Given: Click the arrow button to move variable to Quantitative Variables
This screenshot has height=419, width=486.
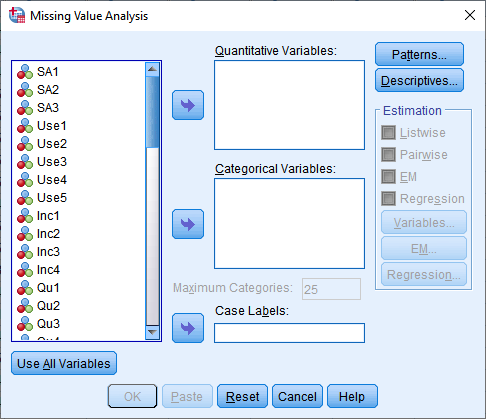Looking at the screenshot, I should 188,105.
